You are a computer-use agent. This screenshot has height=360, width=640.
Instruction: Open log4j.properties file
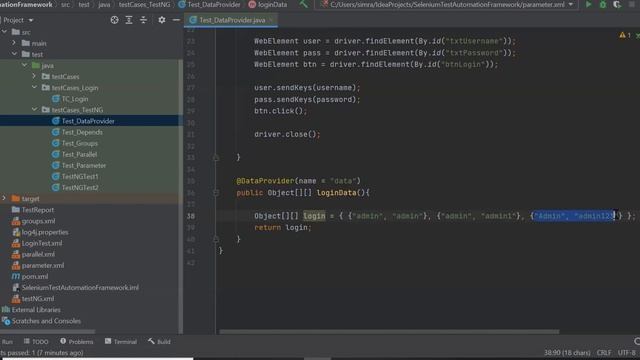pyautogui.click(x=45, y=232)
